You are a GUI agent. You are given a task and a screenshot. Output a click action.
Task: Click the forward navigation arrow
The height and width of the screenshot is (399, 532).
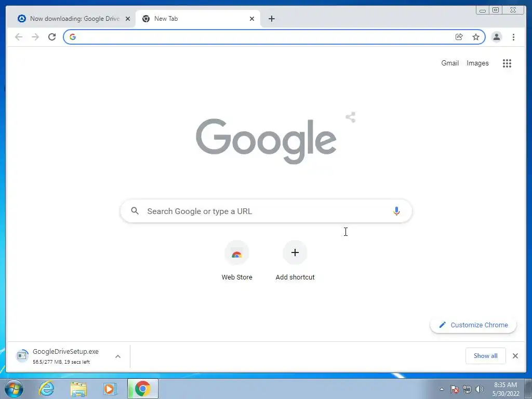(35, 37)
